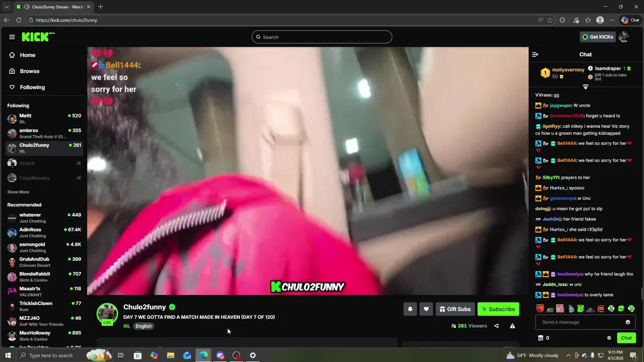Open the emoji picker in chat
Image resolution: width=644 pixels, height=362 pixels.
(x=628, y=322)
